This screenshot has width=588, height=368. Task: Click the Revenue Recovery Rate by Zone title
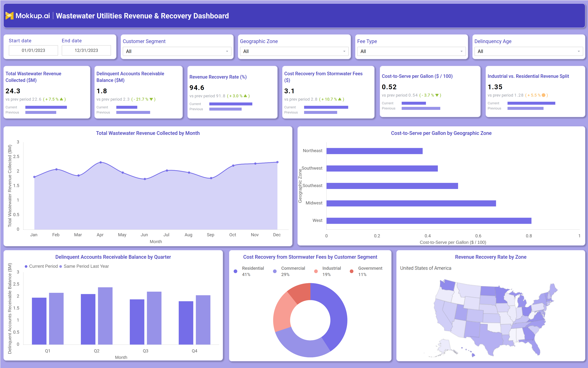491,257
